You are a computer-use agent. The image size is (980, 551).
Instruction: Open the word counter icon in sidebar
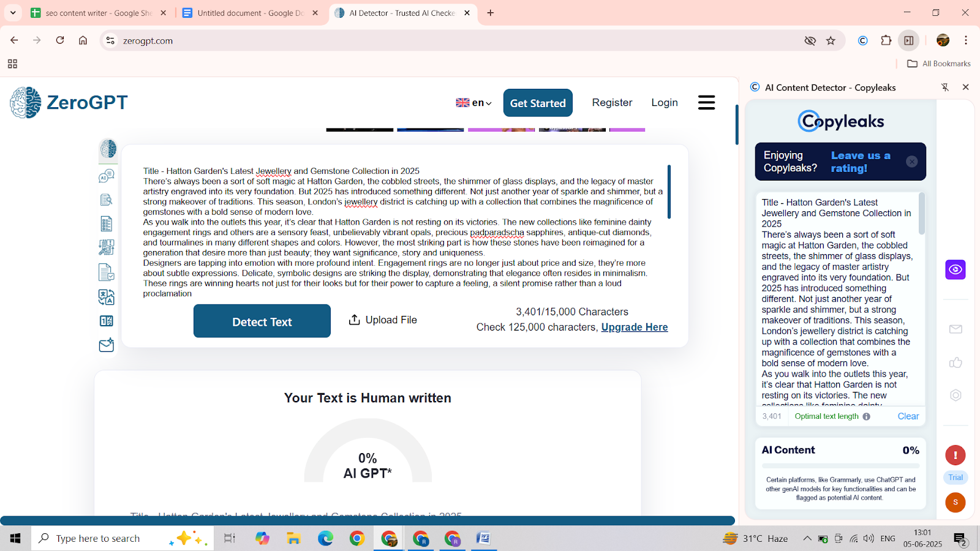107,321
